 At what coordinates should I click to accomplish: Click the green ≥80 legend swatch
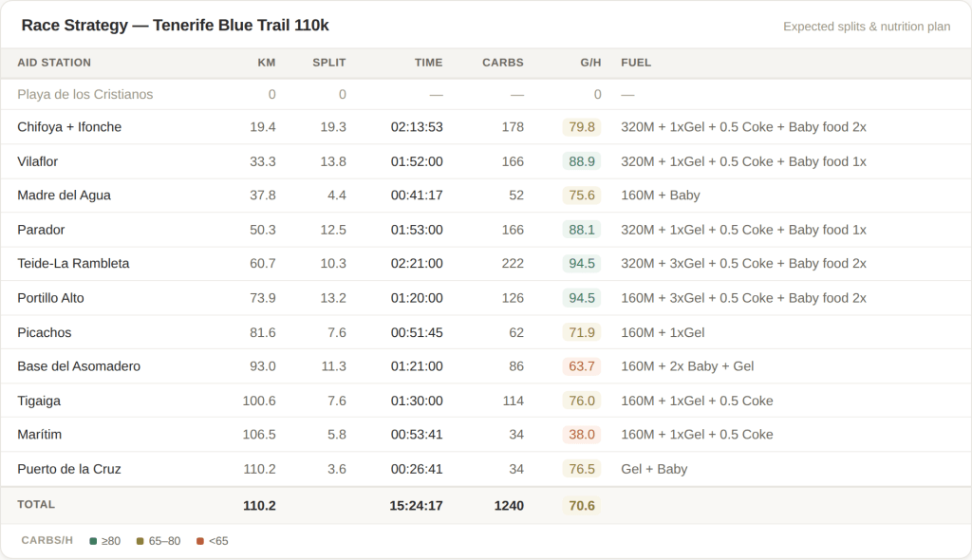(x=93, y=541)
